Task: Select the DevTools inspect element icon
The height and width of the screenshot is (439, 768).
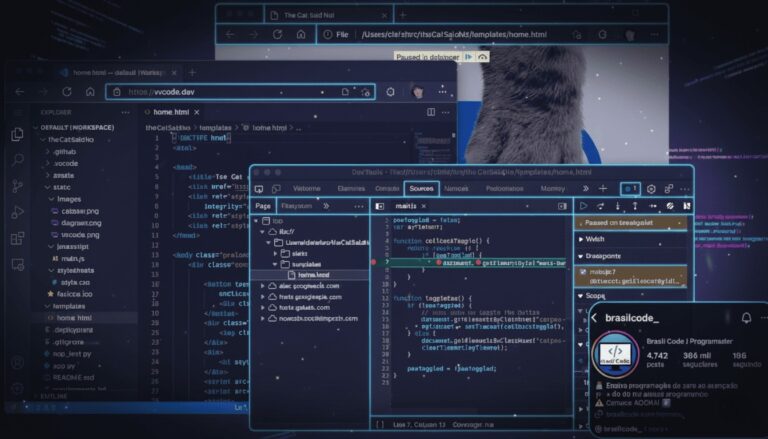Action: point(259,189)
